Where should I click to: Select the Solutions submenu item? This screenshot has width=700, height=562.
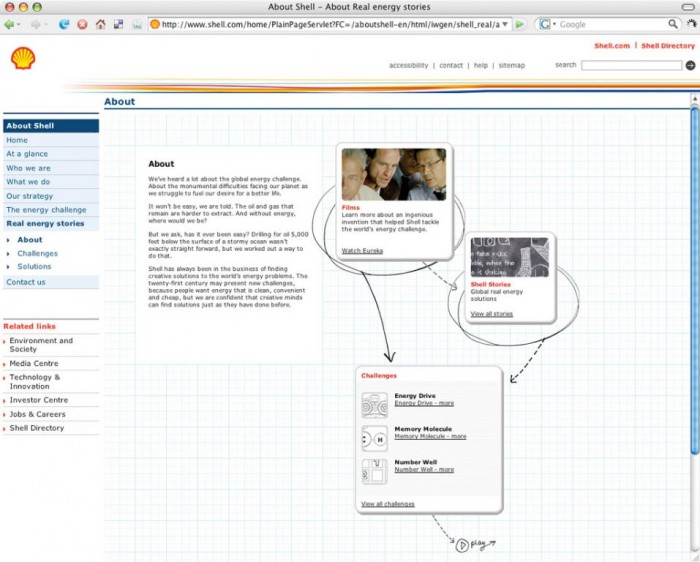pos(34,266)
